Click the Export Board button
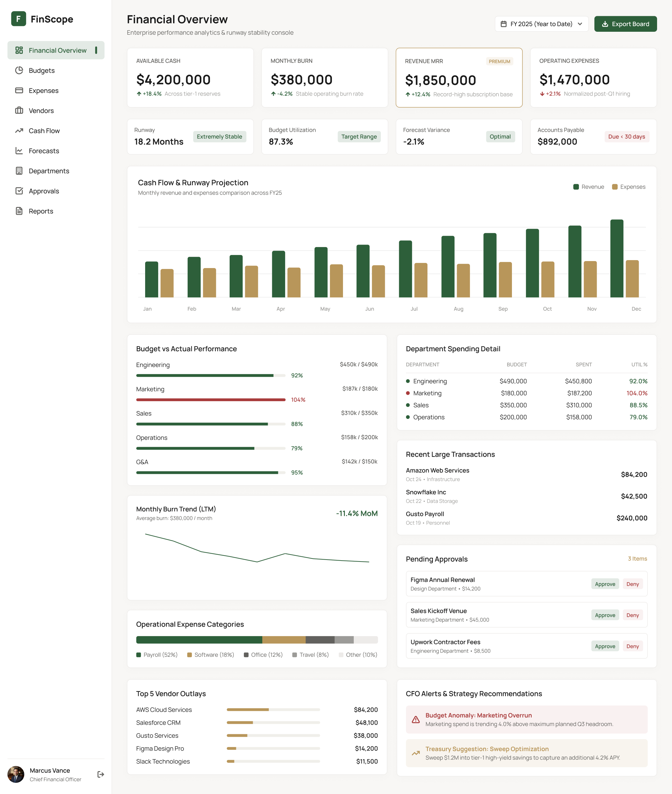The width and height of the screenshot is (672, 794). [x=625, y=24]
